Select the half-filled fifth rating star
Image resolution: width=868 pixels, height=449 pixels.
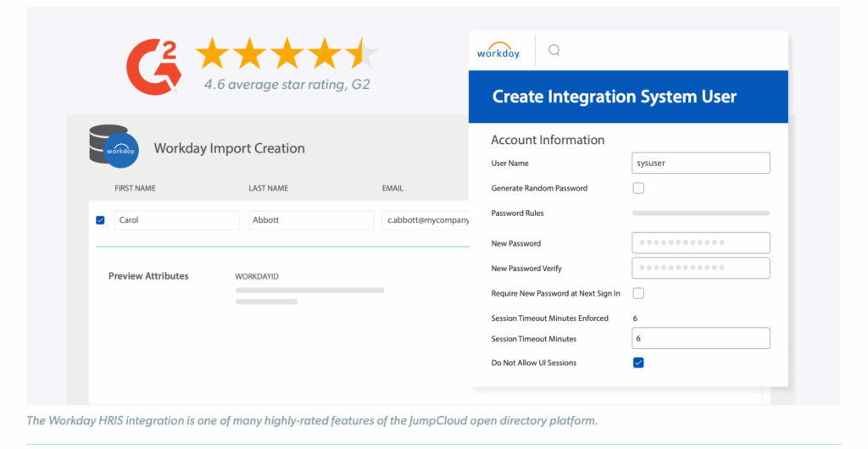click(x=361, y=53)
